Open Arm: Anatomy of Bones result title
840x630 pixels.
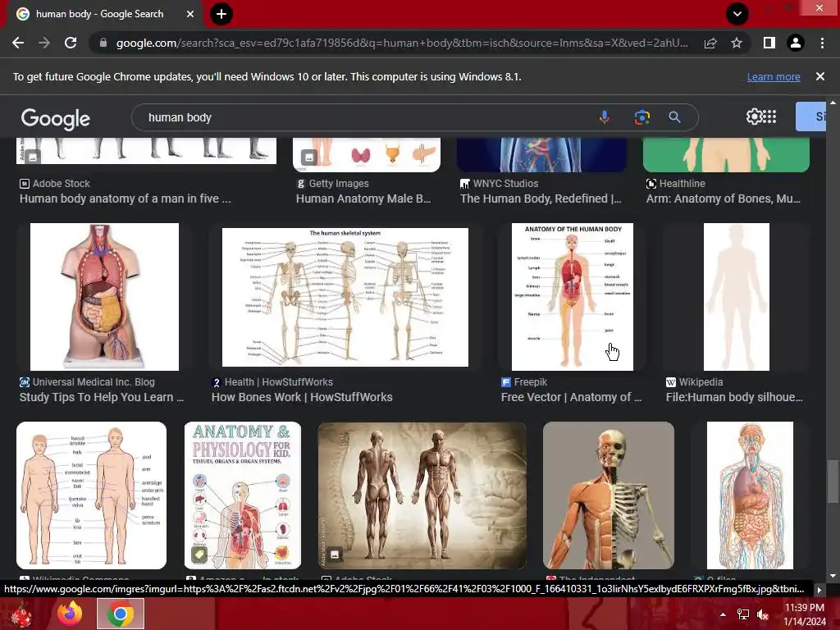click(724, 199)
